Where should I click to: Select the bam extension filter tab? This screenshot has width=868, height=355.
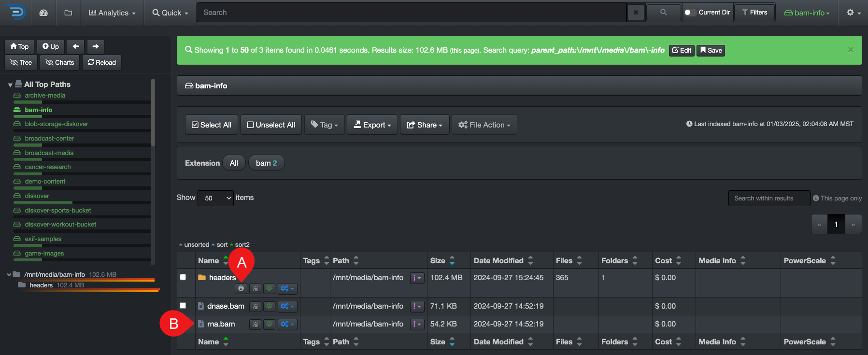[x=266, y=163]
